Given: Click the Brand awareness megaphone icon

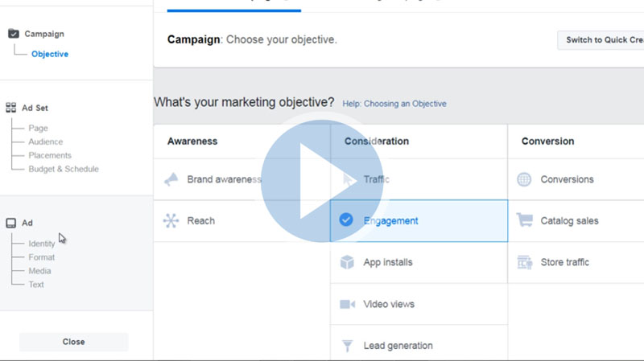Looking at the screenshot, I should point(171,179).
